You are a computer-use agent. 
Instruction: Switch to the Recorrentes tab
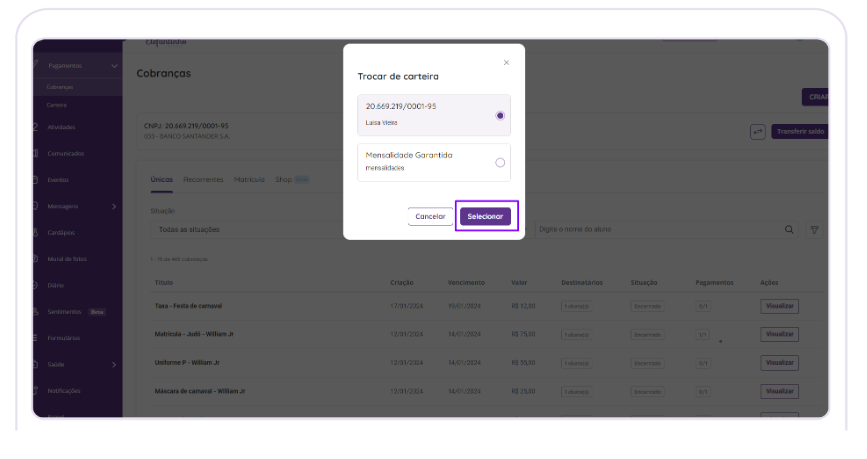tap(203, 180)
